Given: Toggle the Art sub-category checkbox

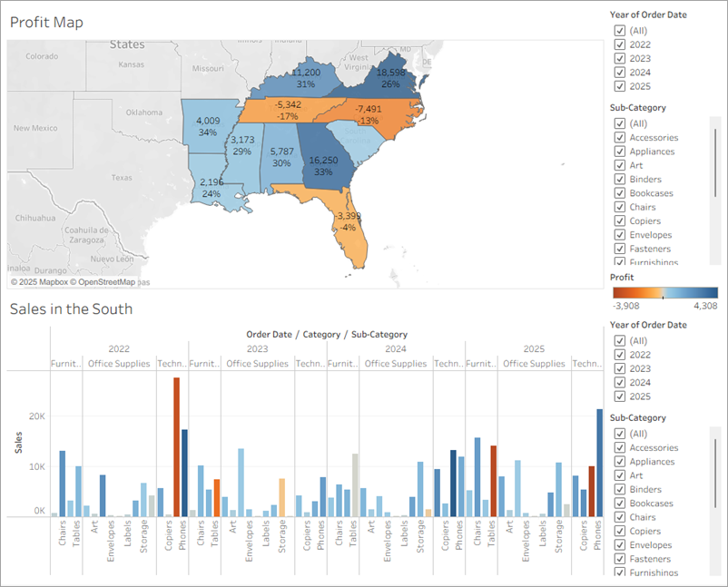Looking at the screenshot, I should click(x=620, y=164).
